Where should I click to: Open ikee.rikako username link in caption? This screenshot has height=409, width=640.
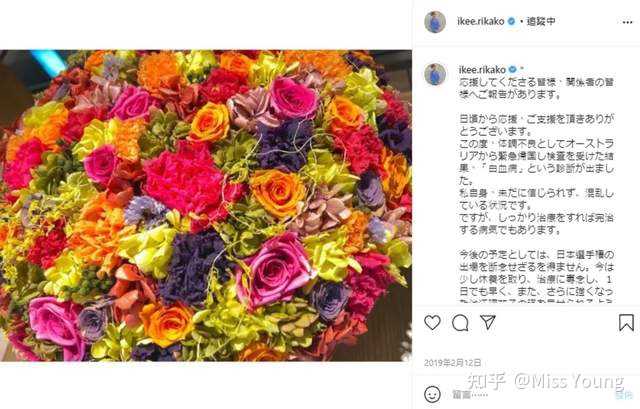[x=482, y=70]
